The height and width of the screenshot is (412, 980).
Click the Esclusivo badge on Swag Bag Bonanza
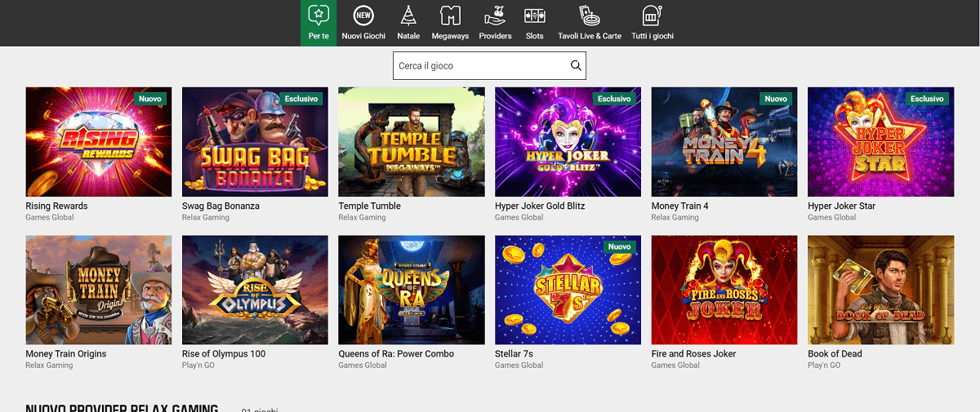301,99
